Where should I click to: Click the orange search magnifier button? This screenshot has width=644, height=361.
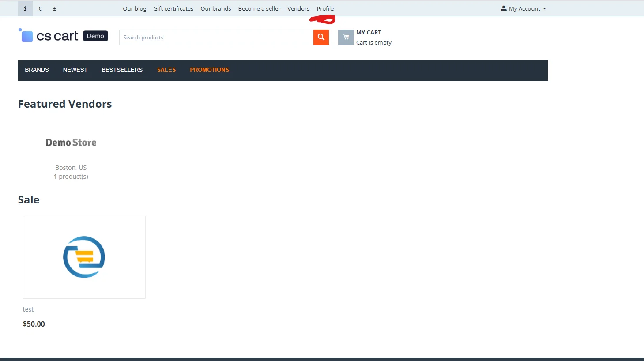321,38
